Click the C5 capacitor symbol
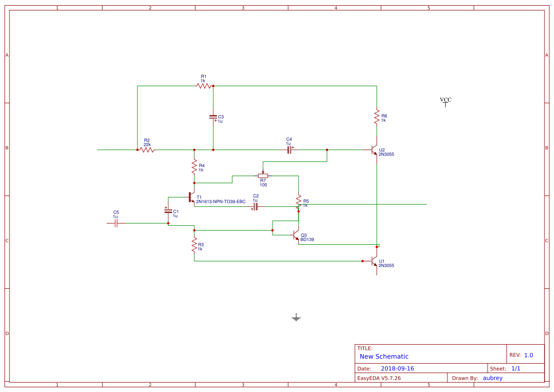The image size is (554, 392). 116,223
